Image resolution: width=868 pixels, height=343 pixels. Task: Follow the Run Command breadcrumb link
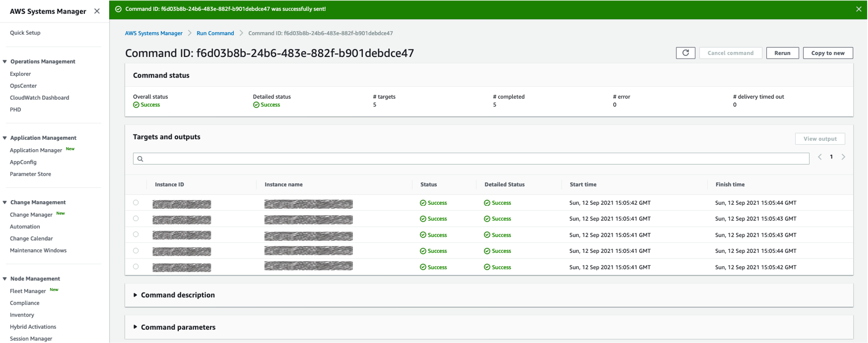point(215,33)
